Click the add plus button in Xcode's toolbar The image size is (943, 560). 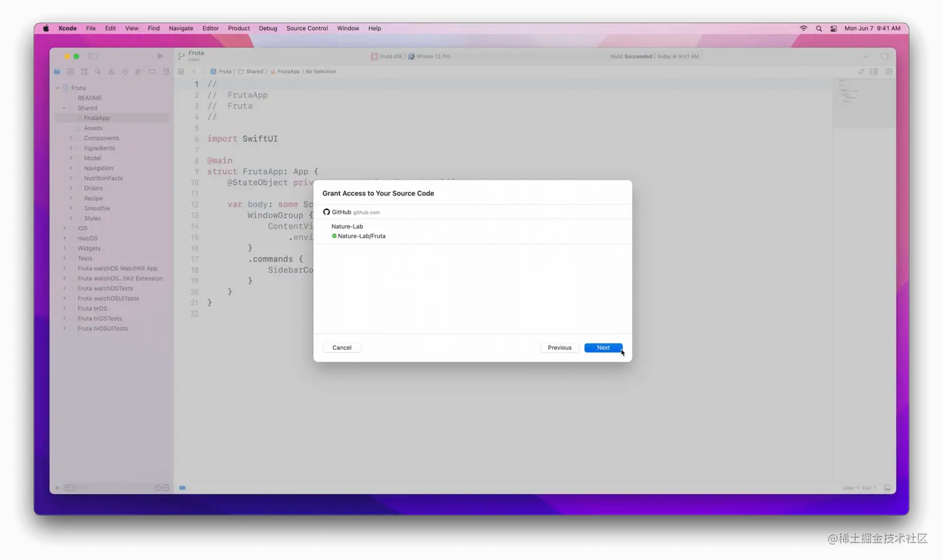865,56
